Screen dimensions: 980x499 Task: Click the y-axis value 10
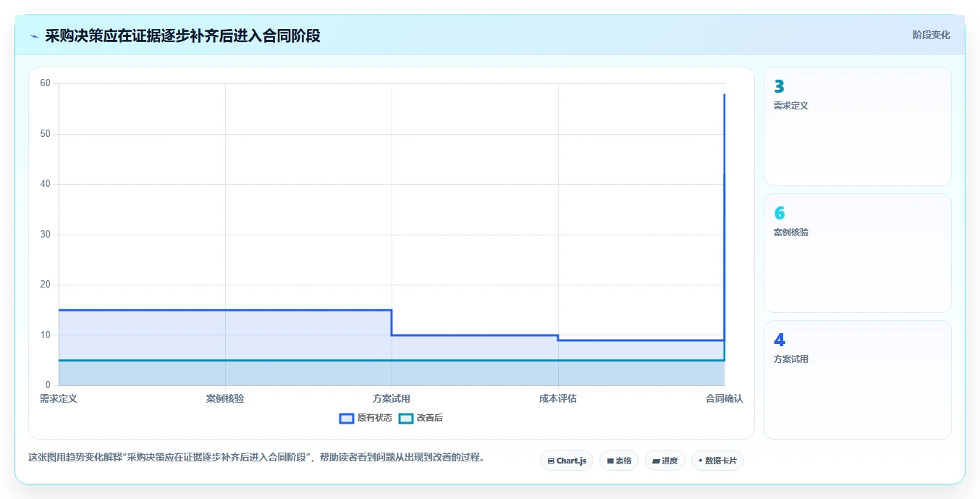[45, 335]
